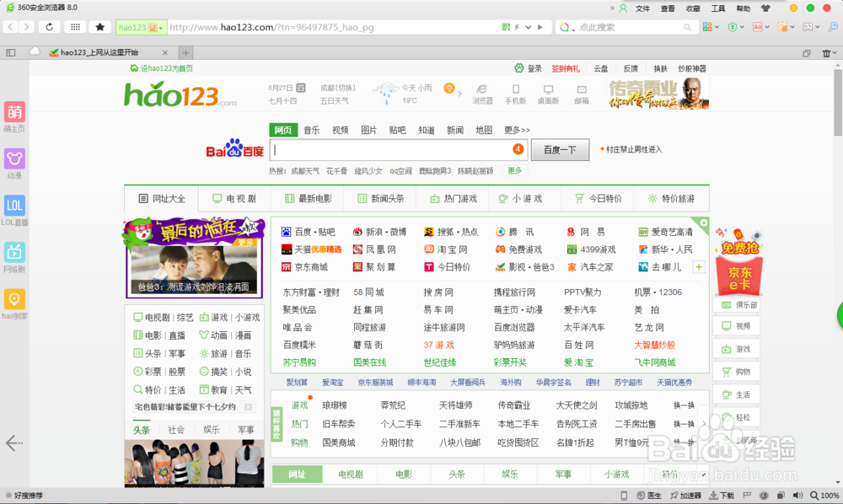
Task: Click the browser address bar URL
Action: tap(271, 28)
